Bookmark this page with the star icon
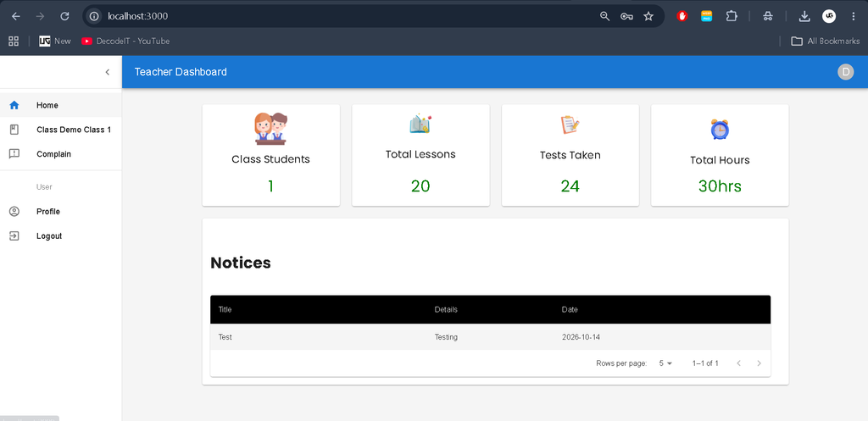 point(648,17)
